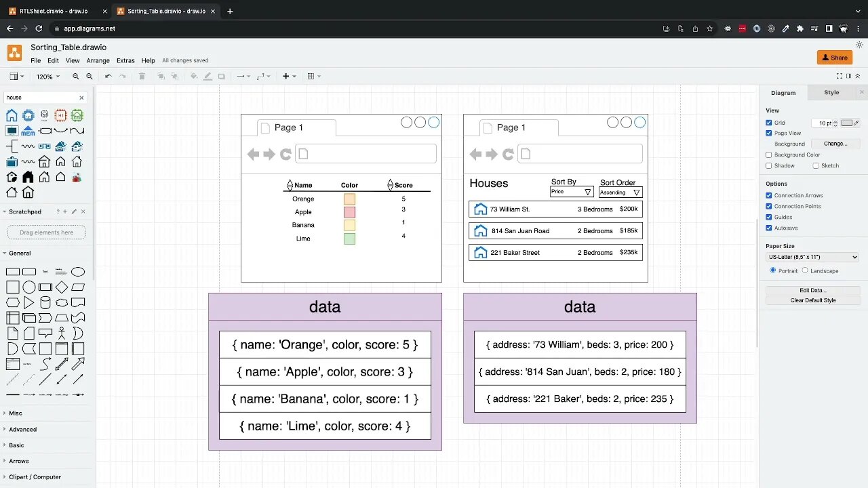This screenshot has height=488, width=868.
Task: Click the orange Share button
Action: pos(835,58)
